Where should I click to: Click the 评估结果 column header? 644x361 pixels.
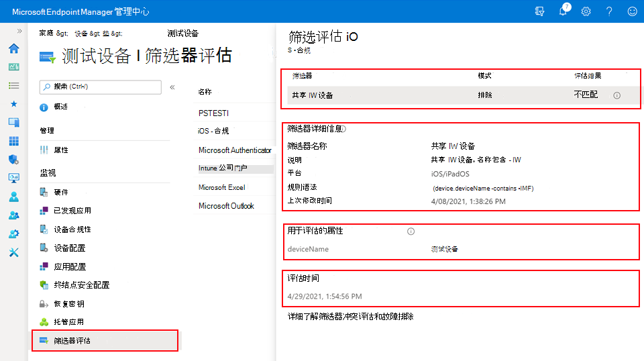click(588, 76)
